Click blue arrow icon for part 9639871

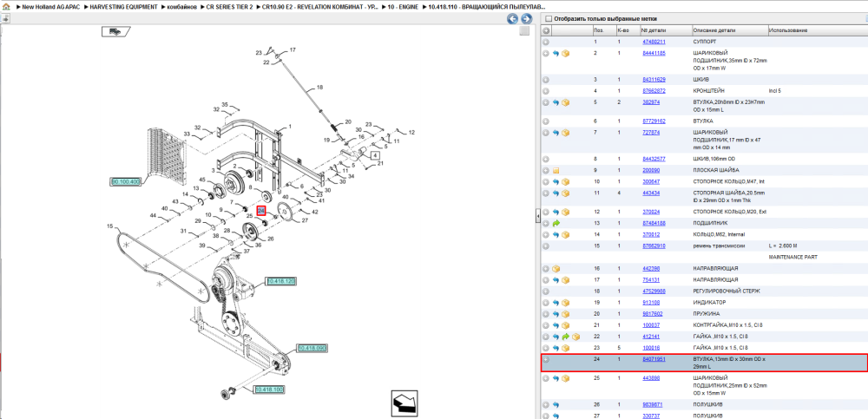(556, 405)
